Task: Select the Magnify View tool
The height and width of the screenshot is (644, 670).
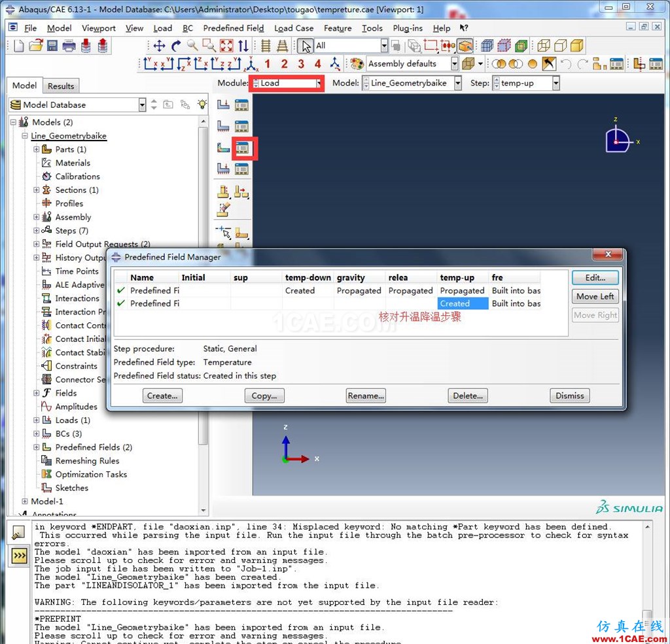Action: click(192, 46)
